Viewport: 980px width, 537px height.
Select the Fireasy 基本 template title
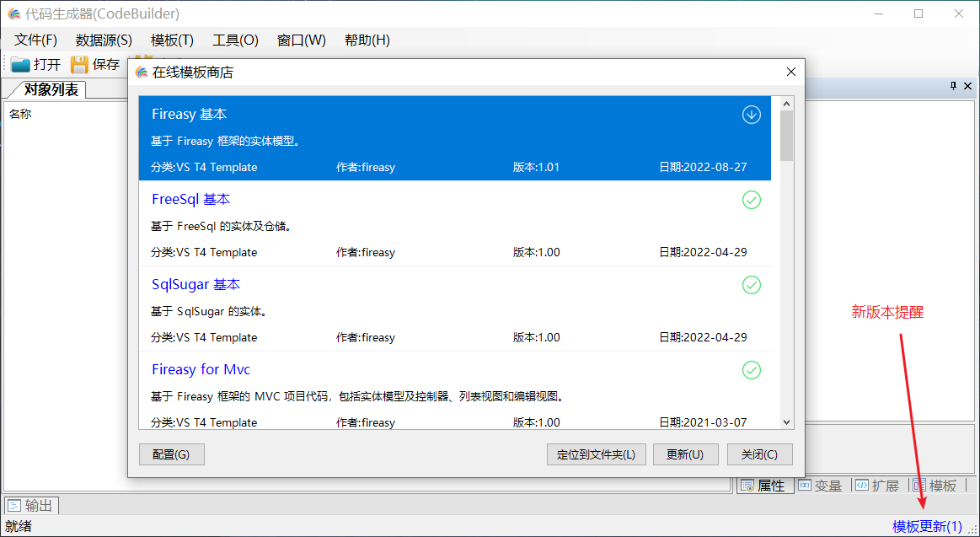[x=190, y=115]
